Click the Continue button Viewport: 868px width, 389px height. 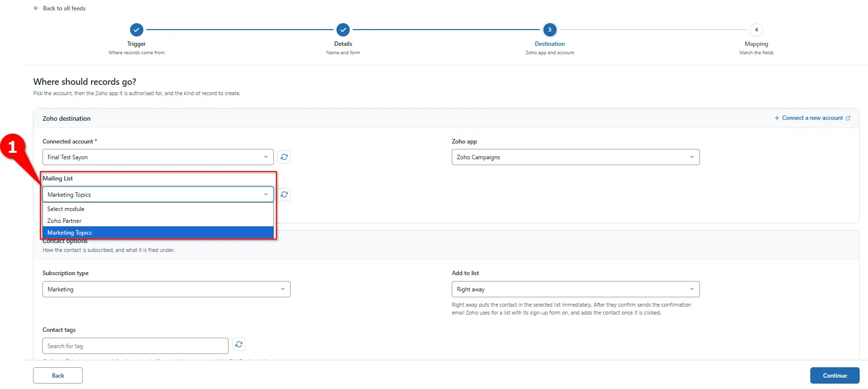[835, 376]
